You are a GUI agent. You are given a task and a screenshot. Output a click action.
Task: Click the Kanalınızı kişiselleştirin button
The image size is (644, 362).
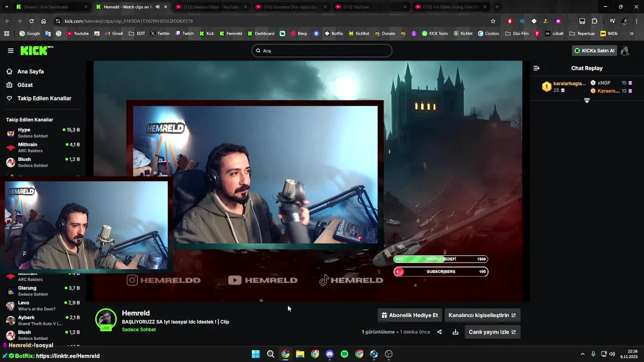482,315
